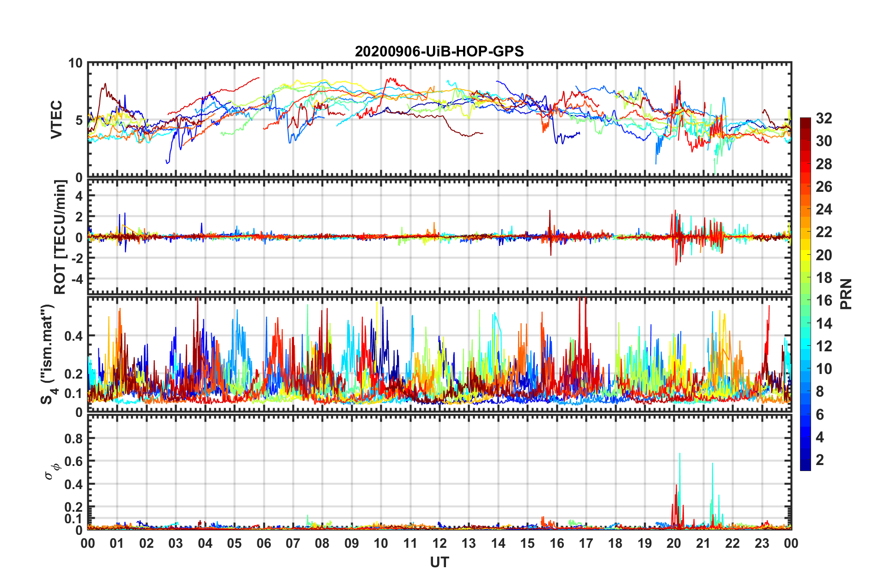This screenshot has width=879, height=588.
Task: Click the sigma phi tick value 0.8
Action: click(x=73, y=439)
